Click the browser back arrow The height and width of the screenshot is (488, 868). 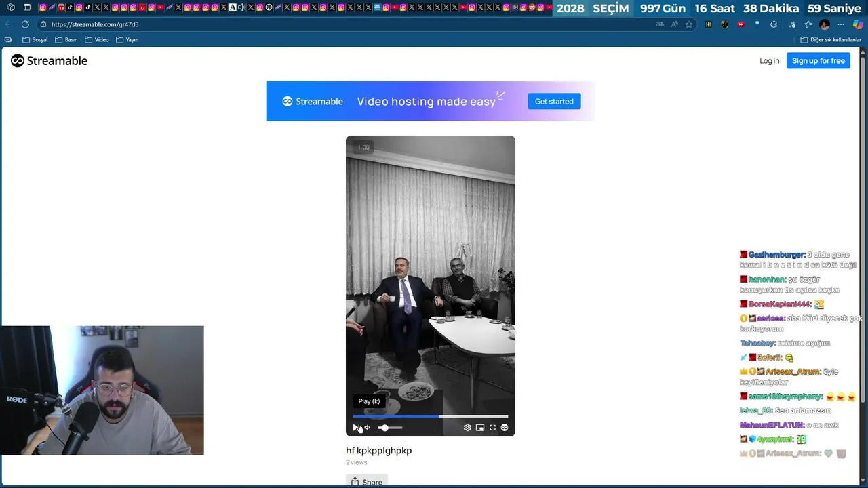[9, 24]
